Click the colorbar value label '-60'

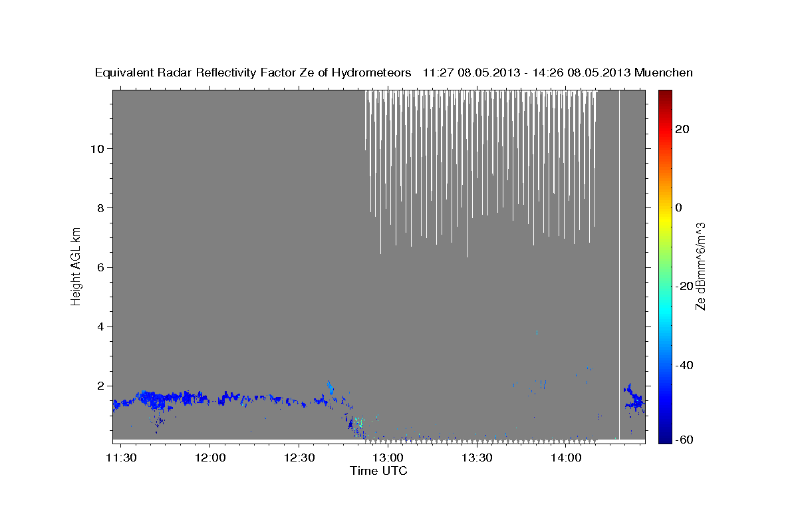tap(684, 440)
